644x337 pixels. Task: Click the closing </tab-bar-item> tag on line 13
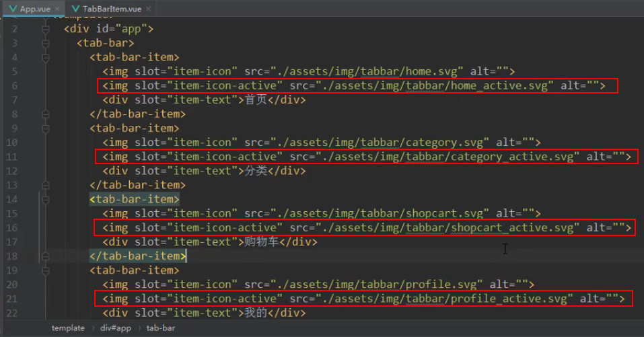pos(137,185)
